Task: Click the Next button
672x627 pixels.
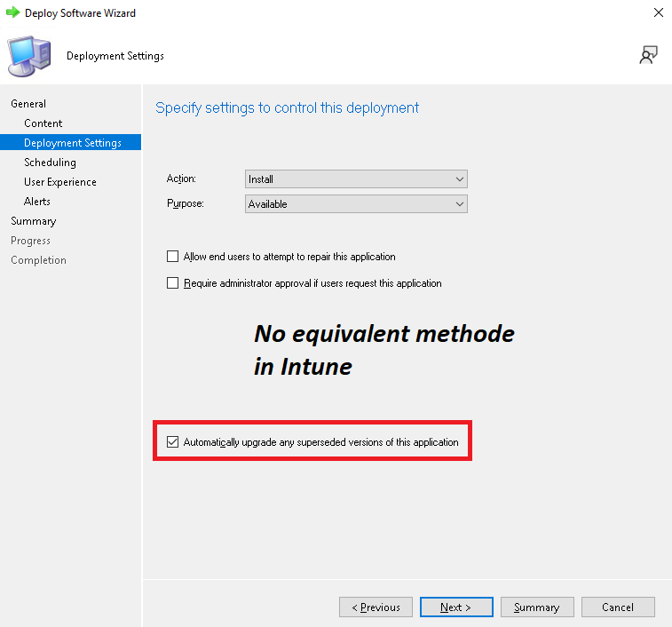Action: [456, 607]
